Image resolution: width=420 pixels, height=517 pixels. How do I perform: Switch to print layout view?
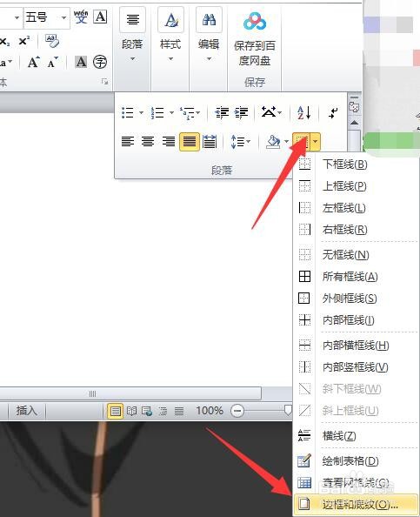pyautogui.click(x=116, y=411)
